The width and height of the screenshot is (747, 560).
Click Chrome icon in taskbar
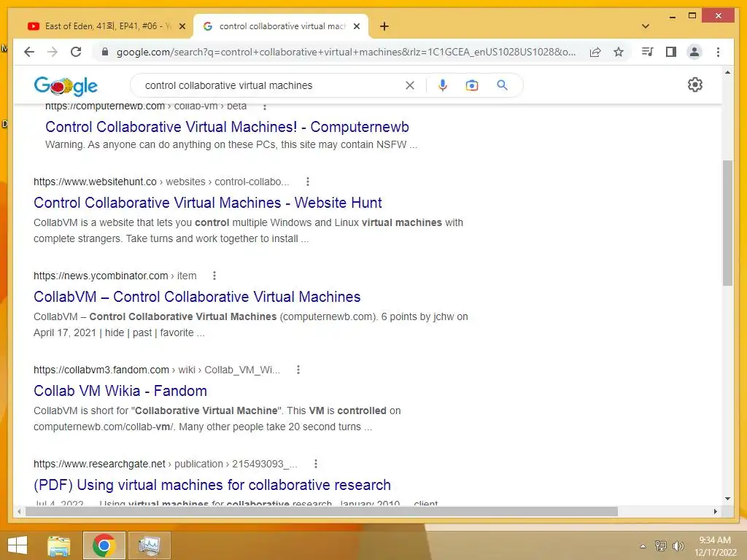pos(104,545)
